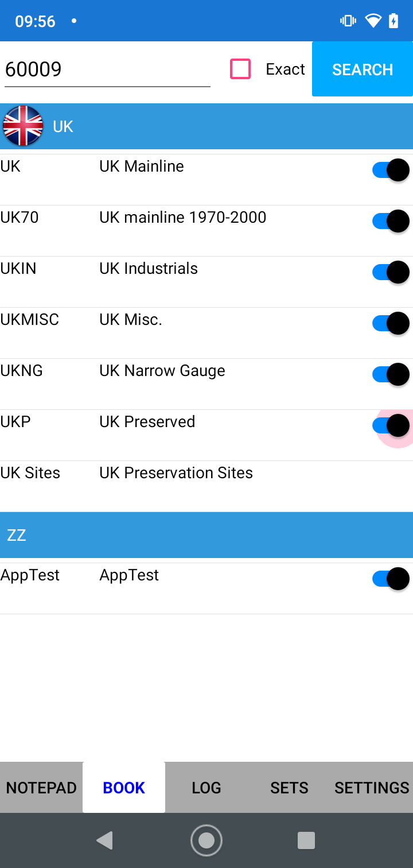Tap the vibrate mode status icon
This screenshot has height=868, width=413.
point(348,20)
